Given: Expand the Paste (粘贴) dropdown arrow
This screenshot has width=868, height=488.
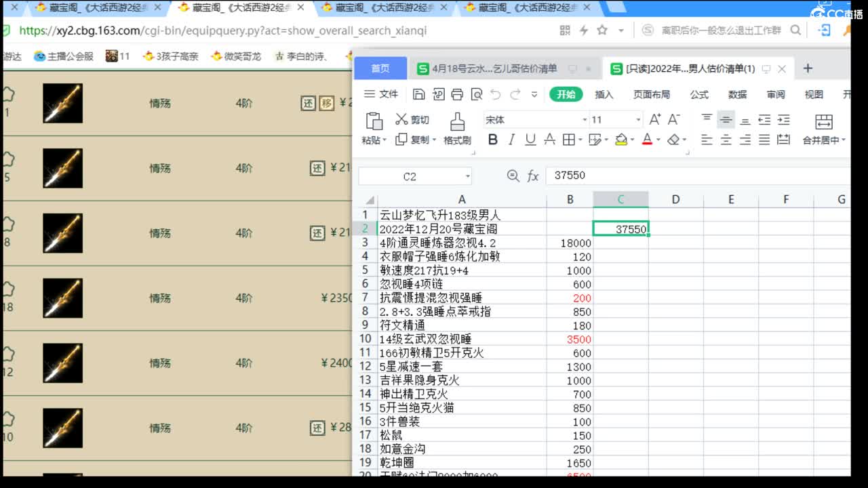Looking at the screenshot, I should point(384,140).
